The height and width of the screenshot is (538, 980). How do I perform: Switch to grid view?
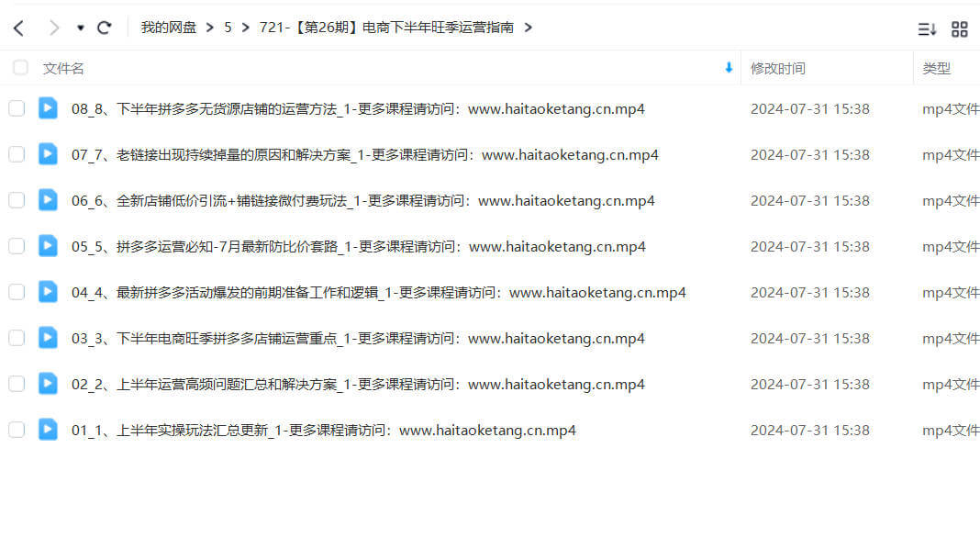point(960,28)
